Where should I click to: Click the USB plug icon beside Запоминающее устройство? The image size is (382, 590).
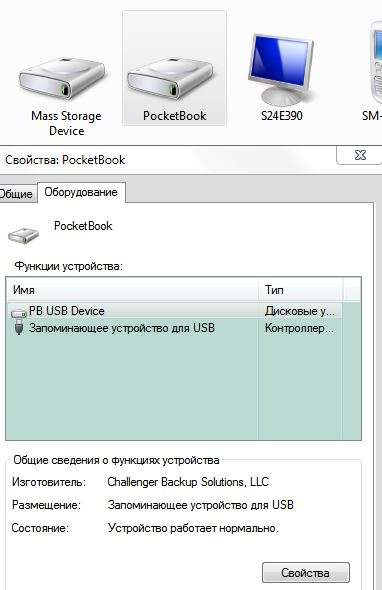pyautogui.click(x=18, y=327)
